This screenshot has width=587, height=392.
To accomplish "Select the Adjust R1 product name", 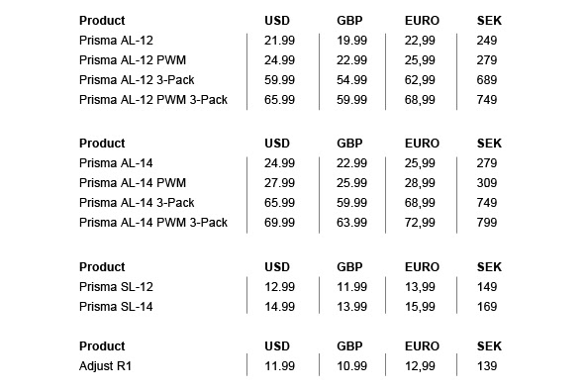I will (x=105, y=366).
